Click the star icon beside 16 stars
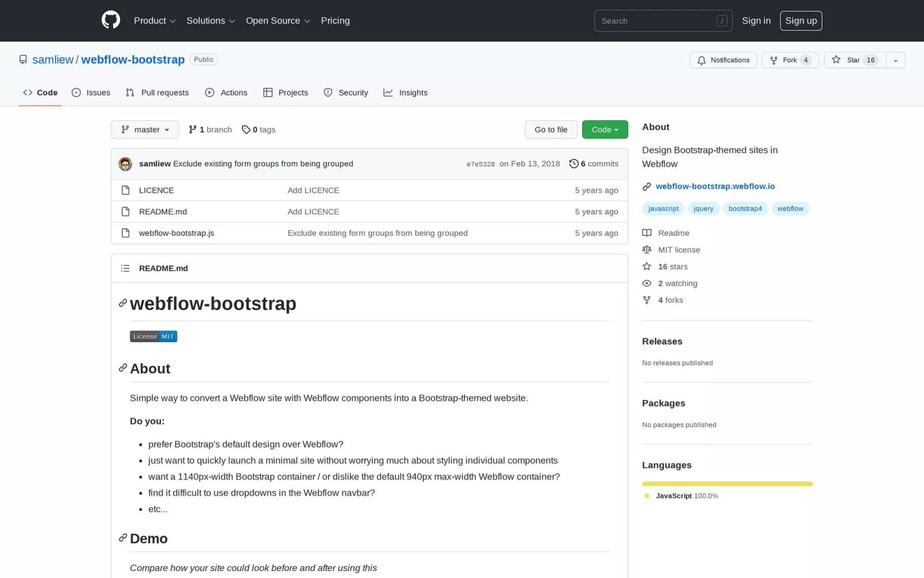Viewport: 924px width, 578px height. click(x=647, y=266)
